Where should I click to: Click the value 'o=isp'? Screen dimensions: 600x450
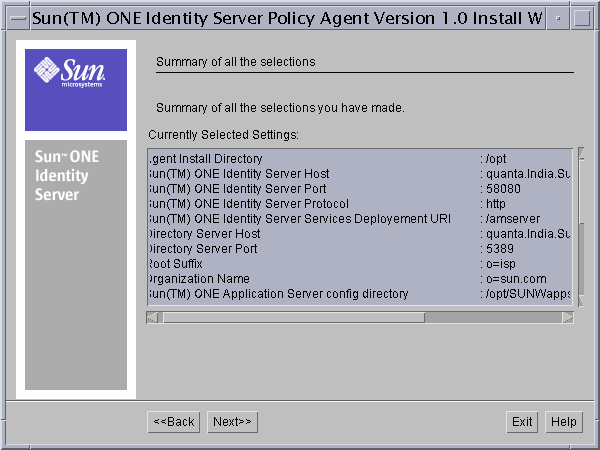point(501,264)
